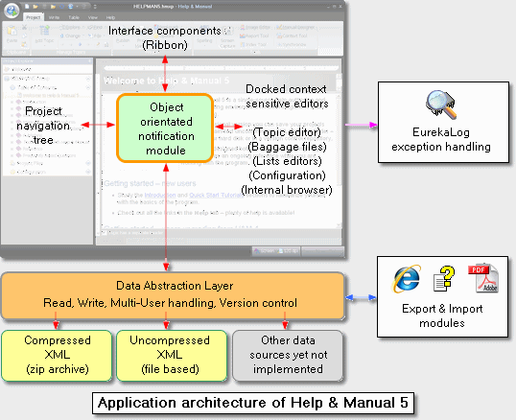The image size is (516, 420).
Task: Click the help question mark document icon
Action: pyautogui.click(x=444, y=279)
